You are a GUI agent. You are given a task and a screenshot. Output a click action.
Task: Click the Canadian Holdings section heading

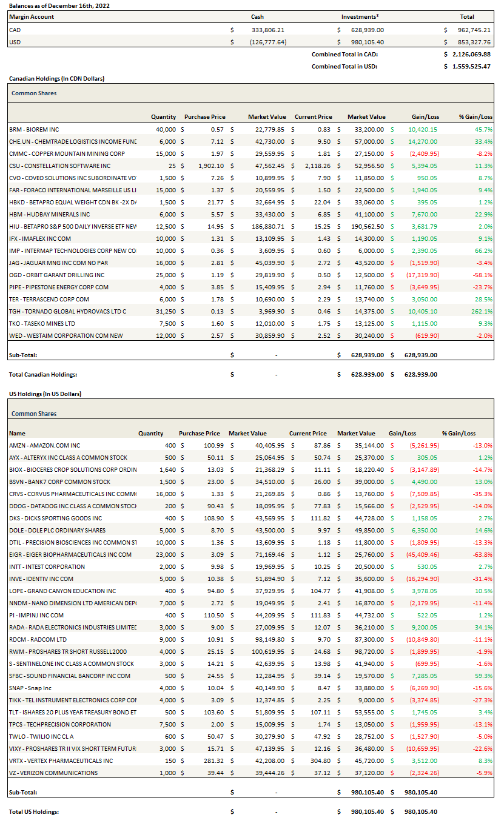(52, 78)
